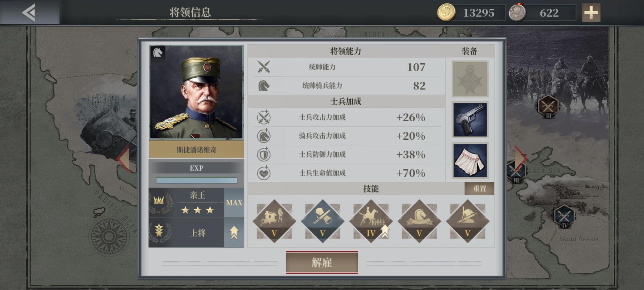The image size is (644, 290).
Task: Show the next general with the right arrow
Action: (x=521, y=158)
